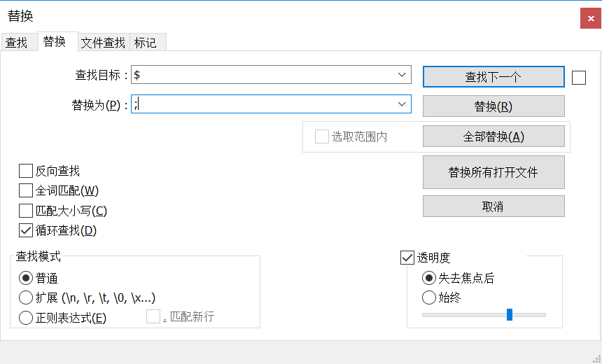The height and width of the screenshot is (364, 602).
Task: Click the 替换(R) button
Action: (x=493, y=106)
